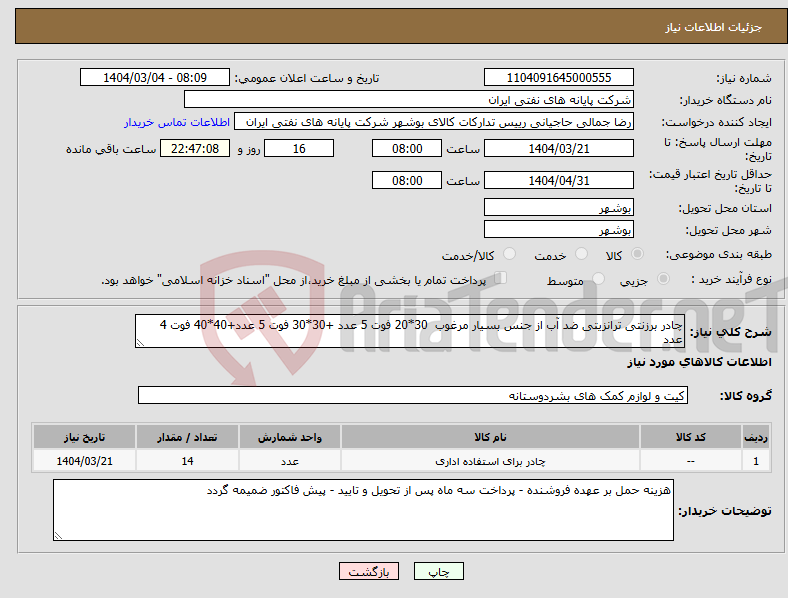The height and width of the screenshot is (598, 788).
Task: Click the چاپ print button
Action: coord(439,571)
